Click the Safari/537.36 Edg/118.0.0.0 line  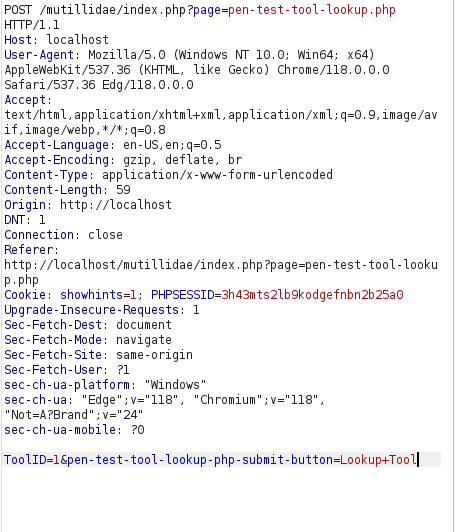tap(99, 84)
